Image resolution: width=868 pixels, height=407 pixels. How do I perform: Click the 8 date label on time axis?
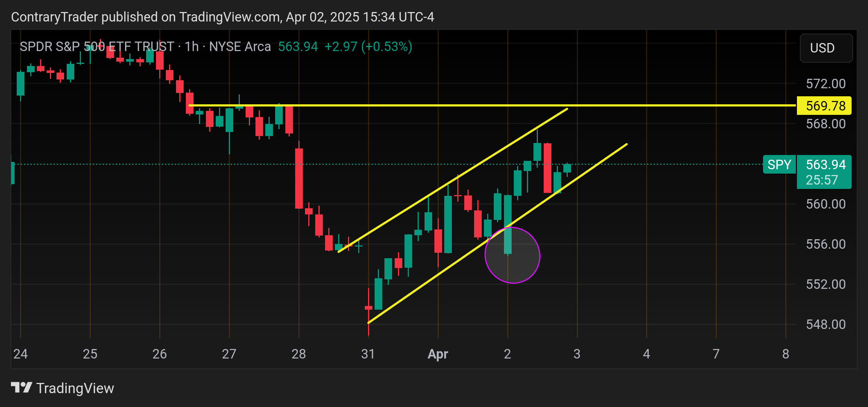(x=786, y=354)
